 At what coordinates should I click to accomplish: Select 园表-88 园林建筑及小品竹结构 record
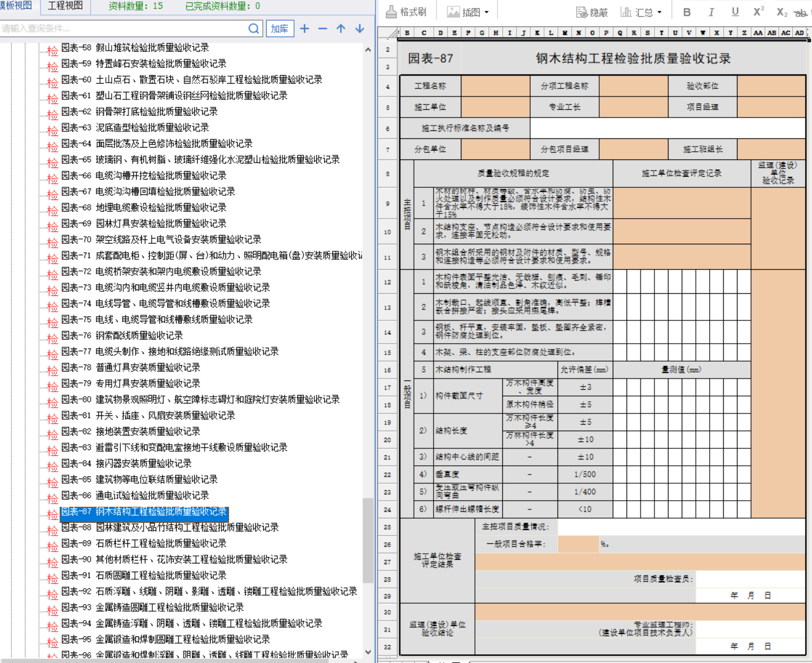(170, 527)
